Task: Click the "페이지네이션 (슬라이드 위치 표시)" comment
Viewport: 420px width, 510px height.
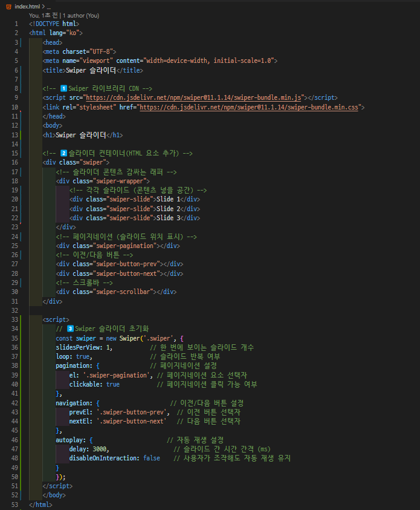Action: coord(126,237)
